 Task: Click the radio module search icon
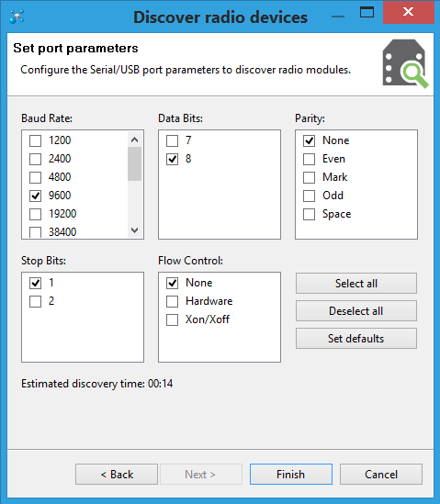[x=405, y=63]
